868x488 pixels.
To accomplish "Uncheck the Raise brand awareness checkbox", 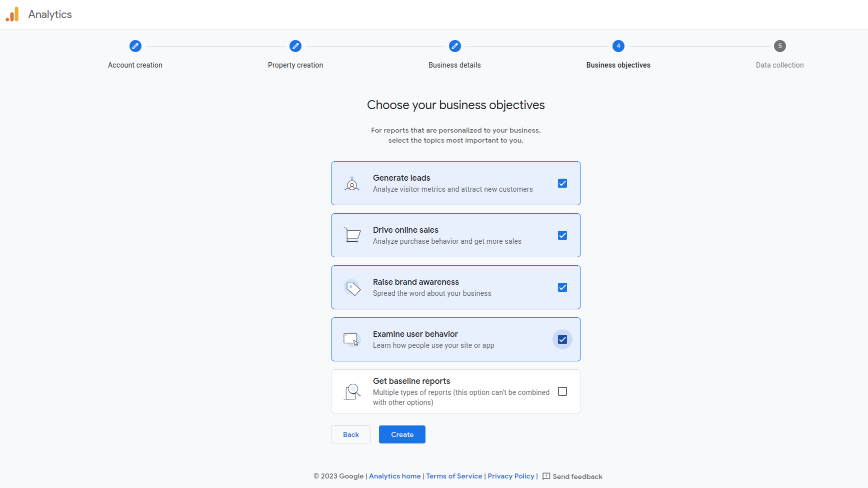I will pos(562,287).
